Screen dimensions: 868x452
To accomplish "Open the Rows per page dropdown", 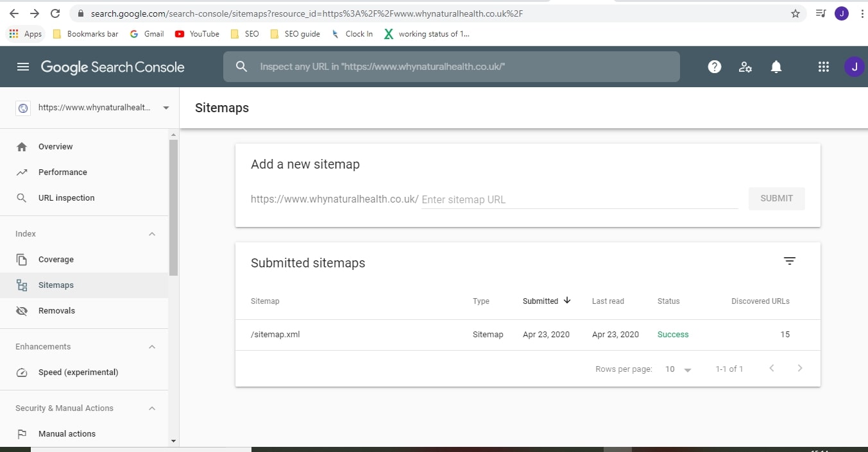I will coord(677,369).
